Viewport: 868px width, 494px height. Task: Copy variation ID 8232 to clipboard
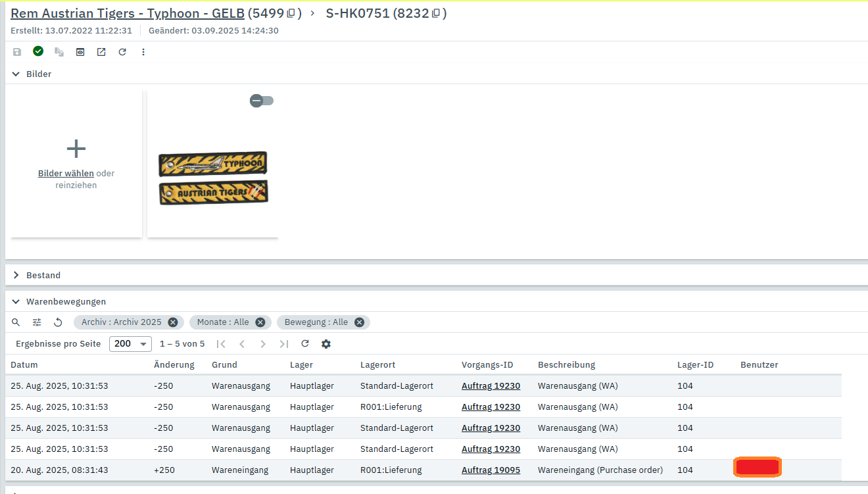point(436,13)
